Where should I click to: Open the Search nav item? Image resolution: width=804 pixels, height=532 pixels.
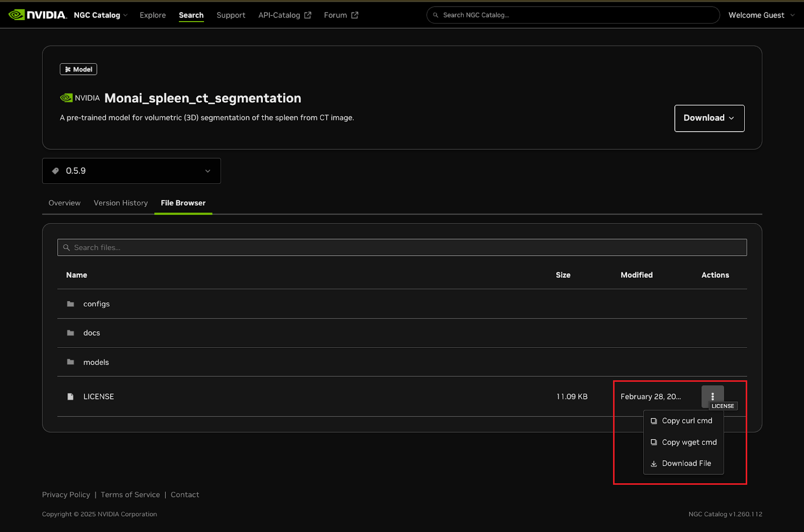pyautogui.click(x=191, y=15)
